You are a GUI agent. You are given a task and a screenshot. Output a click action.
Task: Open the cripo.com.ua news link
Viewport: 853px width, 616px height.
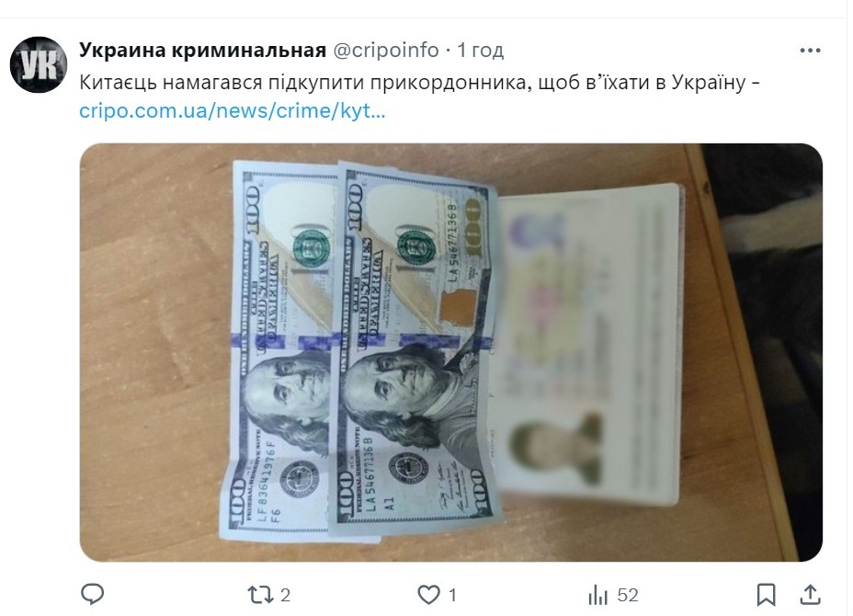pos(233,111)
